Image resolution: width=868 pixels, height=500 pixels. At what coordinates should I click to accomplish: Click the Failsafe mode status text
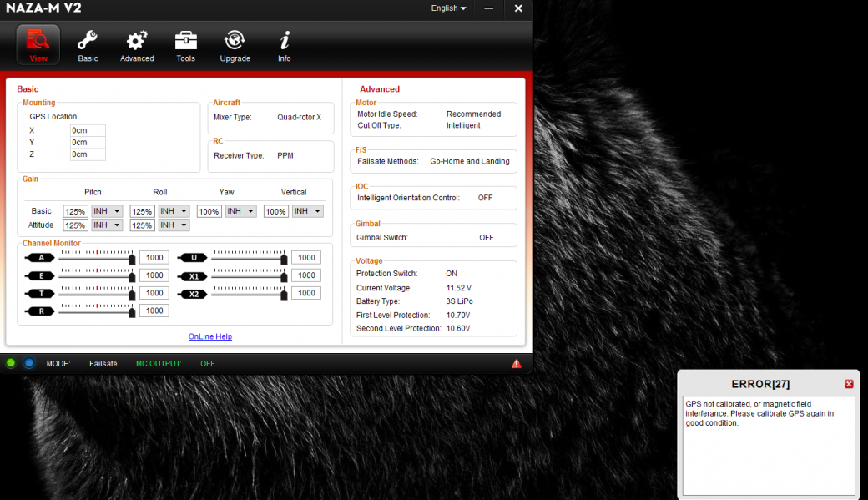[x=103, y=364]
